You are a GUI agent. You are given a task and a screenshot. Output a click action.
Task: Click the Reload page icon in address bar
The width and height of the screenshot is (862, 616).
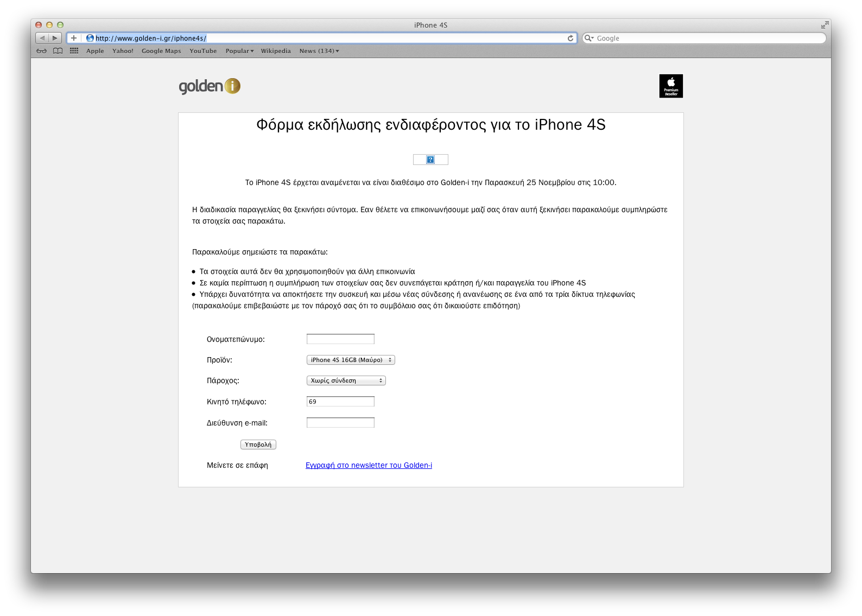pos(571,38)
